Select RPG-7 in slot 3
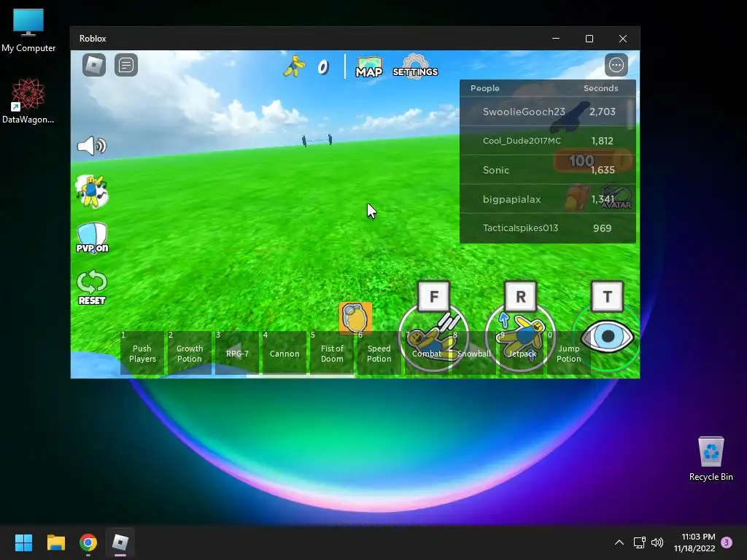 pyautogui.click(x=237, y=354)
